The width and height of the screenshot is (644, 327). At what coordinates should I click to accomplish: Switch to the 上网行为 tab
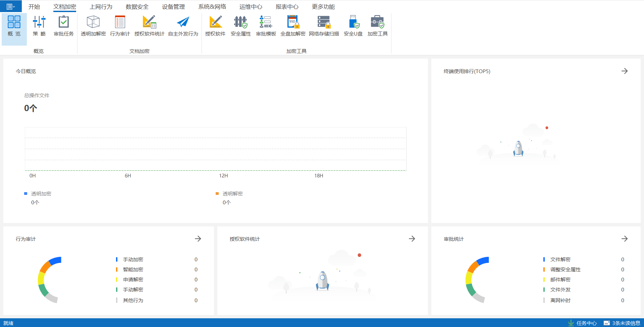[x=101, y=7]
